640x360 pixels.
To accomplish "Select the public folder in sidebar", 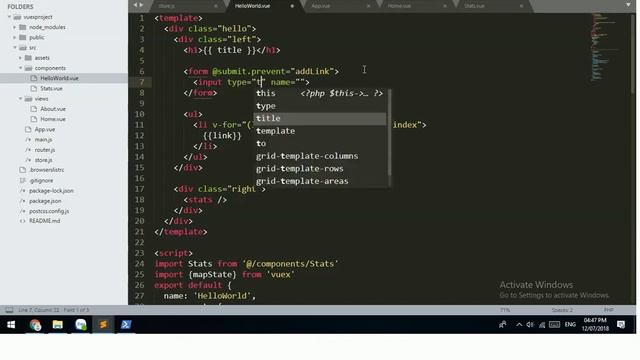I will [37, 38].
